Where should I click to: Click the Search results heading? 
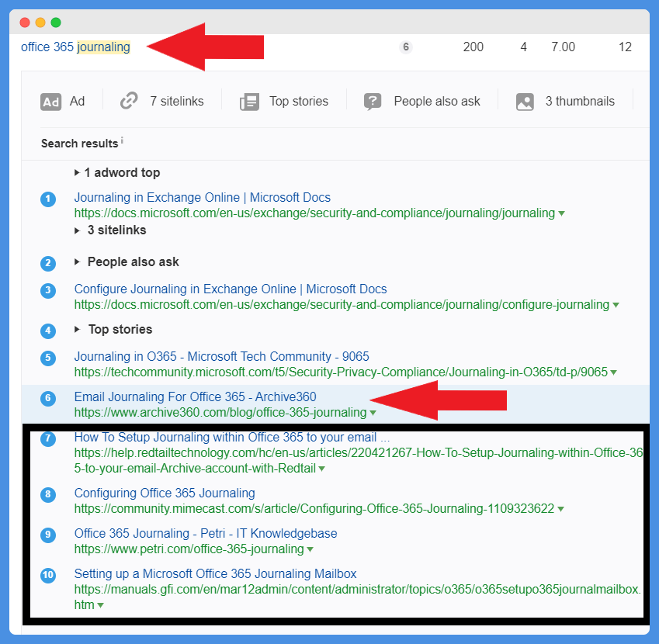[x=79, y=144]
